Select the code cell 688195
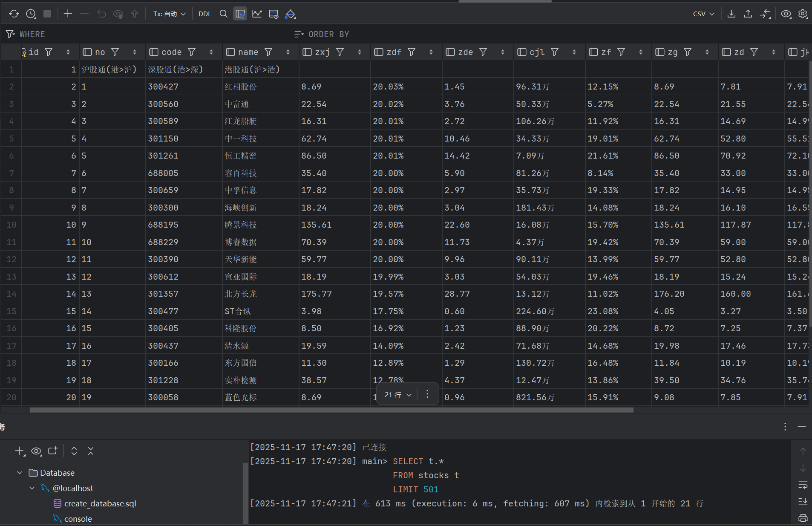This screenshot has width=812, height=526. pyautogui.click(x=184, y=225)
